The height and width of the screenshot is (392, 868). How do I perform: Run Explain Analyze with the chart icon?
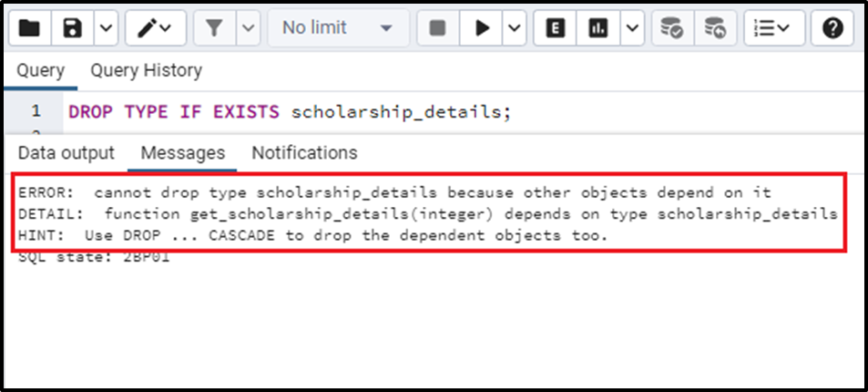pos(598,28)
